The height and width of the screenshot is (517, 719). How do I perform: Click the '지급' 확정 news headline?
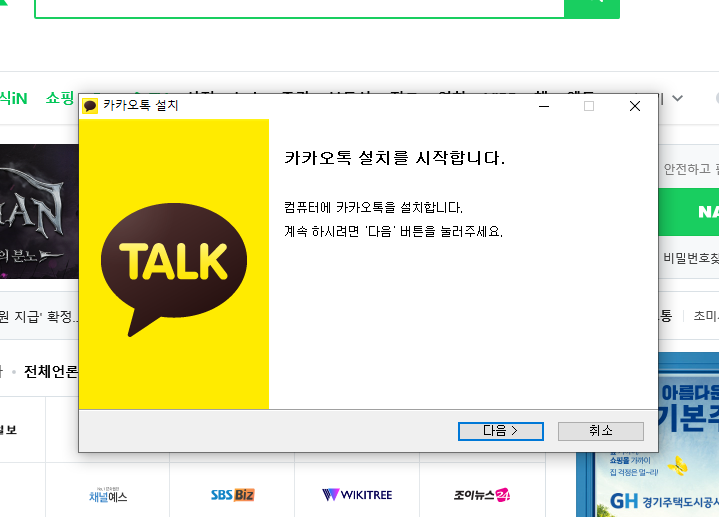pyautogui.click(x=39, y=317)
